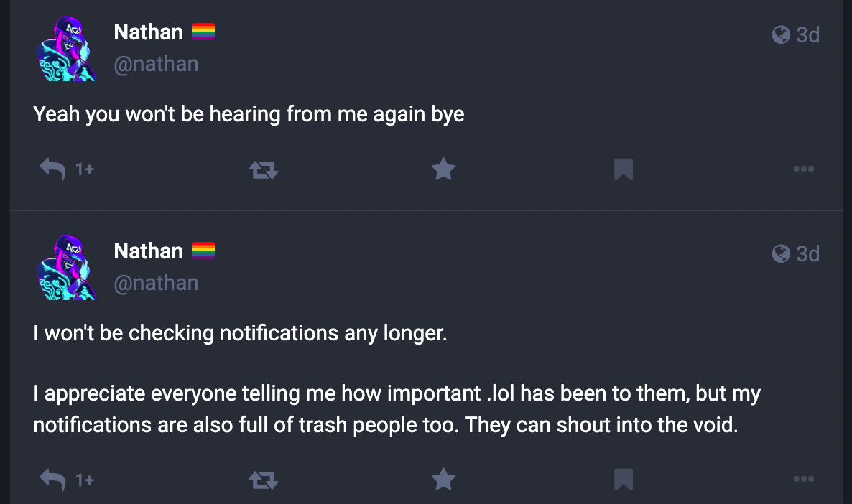
Task: Open the second post's 3d timestamp
Action: [807, 253]
